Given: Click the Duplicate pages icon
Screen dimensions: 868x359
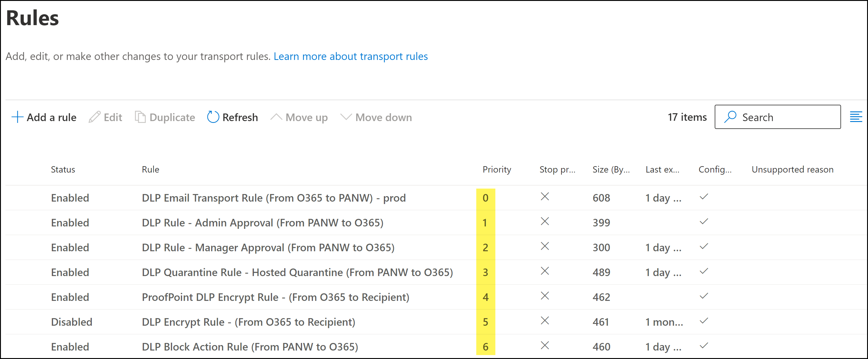Looking at the screenshot, I should [x=140, y=117].
